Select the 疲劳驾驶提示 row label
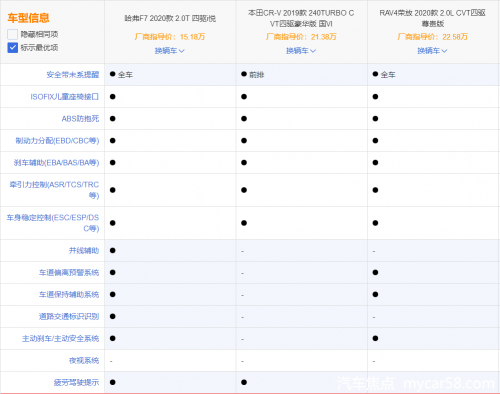The image size is (500, 394). click(x=77, y=382)
